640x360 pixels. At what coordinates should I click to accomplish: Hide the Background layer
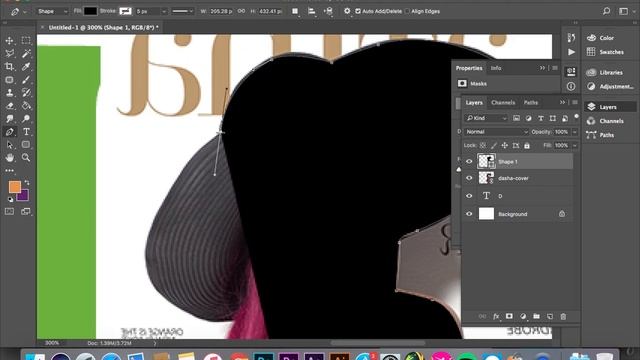click(469, 214)
